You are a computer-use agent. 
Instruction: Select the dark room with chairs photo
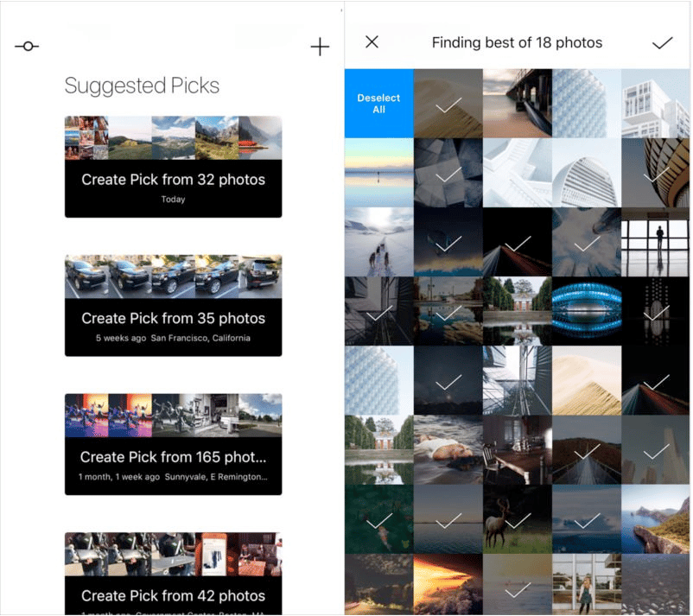click(x=517, y=450)
